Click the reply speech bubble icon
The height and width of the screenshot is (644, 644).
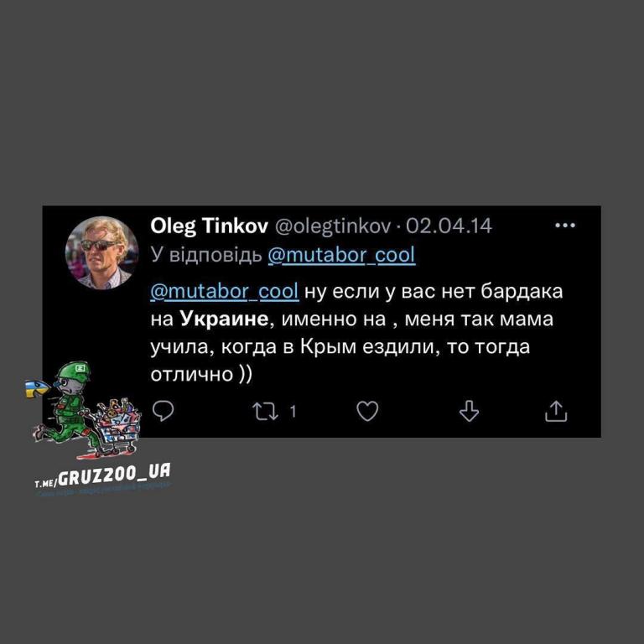coord(163,411)
